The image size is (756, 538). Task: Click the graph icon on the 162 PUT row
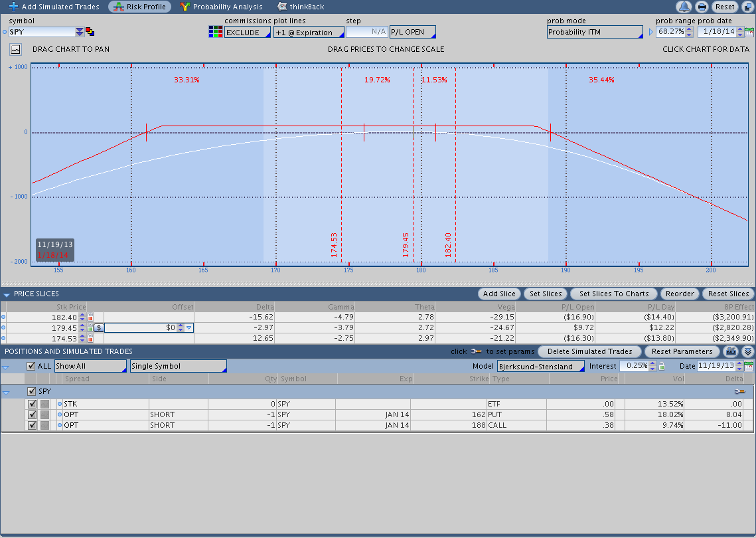(x=45, y=414)
